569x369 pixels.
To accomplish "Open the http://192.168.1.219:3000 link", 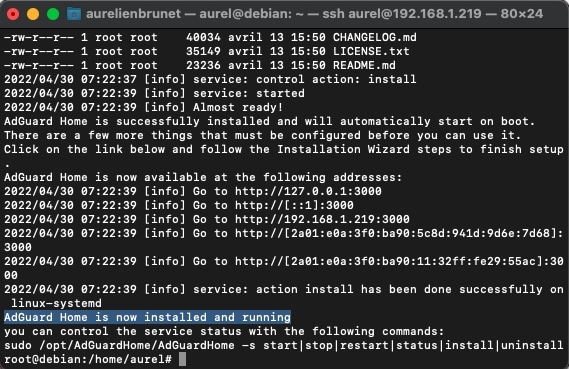I will [322, 219].
